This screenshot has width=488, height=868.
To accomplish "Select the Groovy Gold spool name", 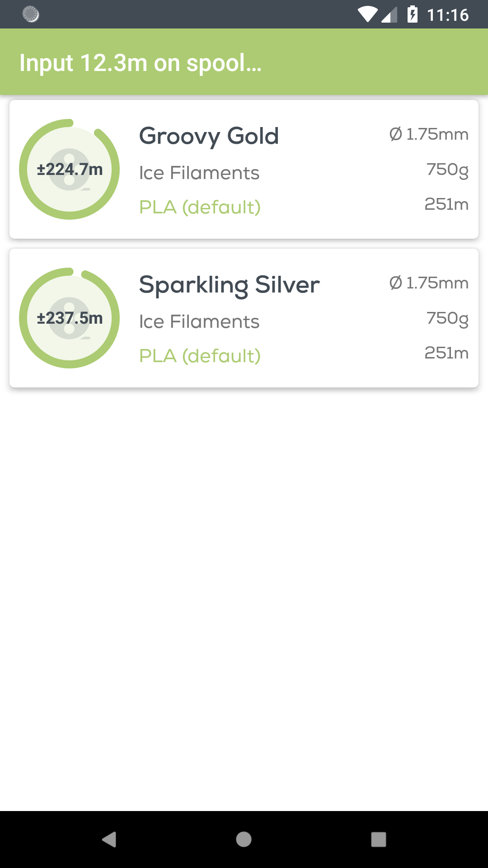I will coord(209,136).
